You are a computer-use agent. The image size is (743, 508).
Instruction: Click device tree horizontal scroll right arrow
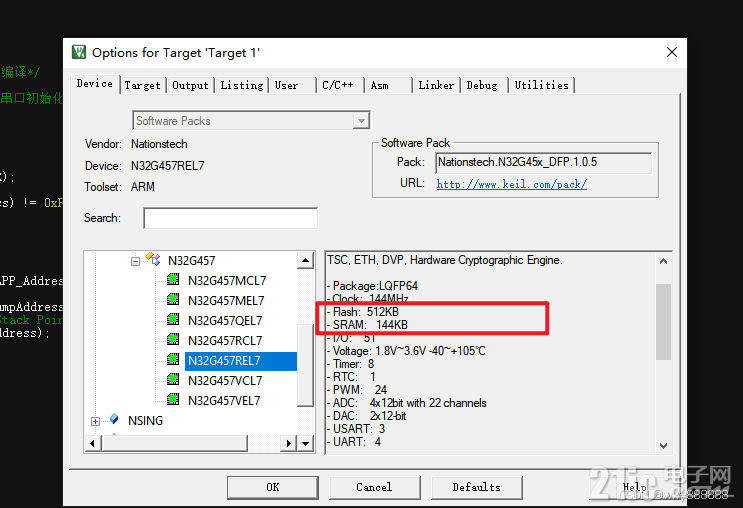tap(289, 444)
